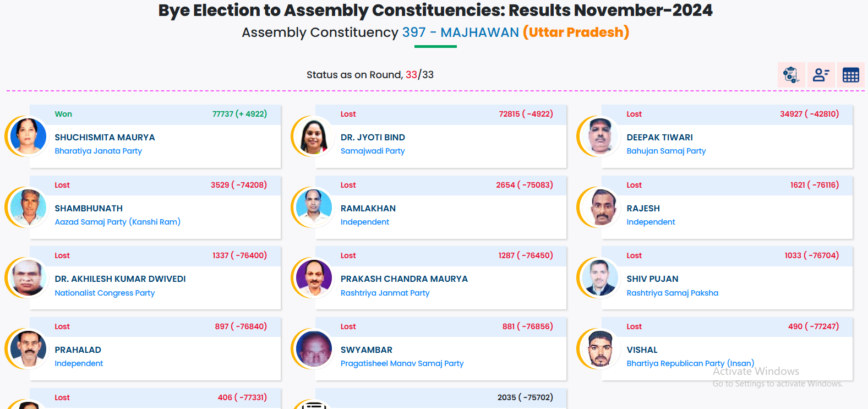Click Dr. Jyoti Bind's profile photo
868x409 pixels.
point(314,136)
